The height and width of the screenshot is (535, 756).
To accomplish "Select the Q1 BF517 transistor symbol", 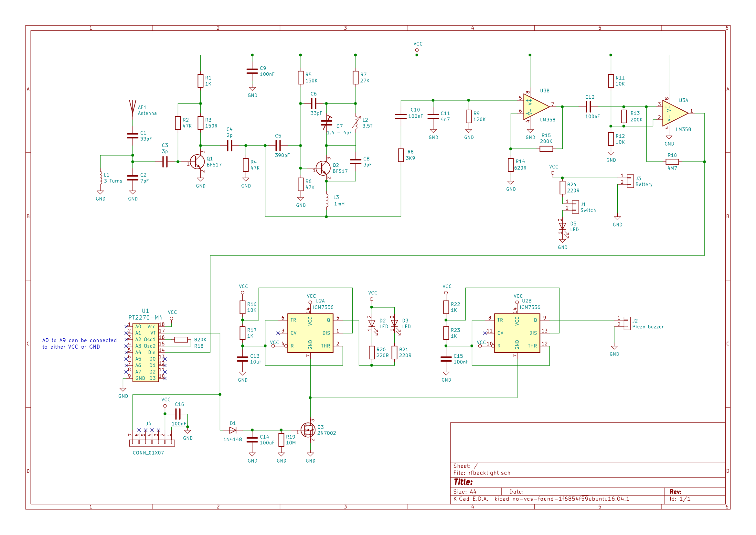I will (197, 162).
